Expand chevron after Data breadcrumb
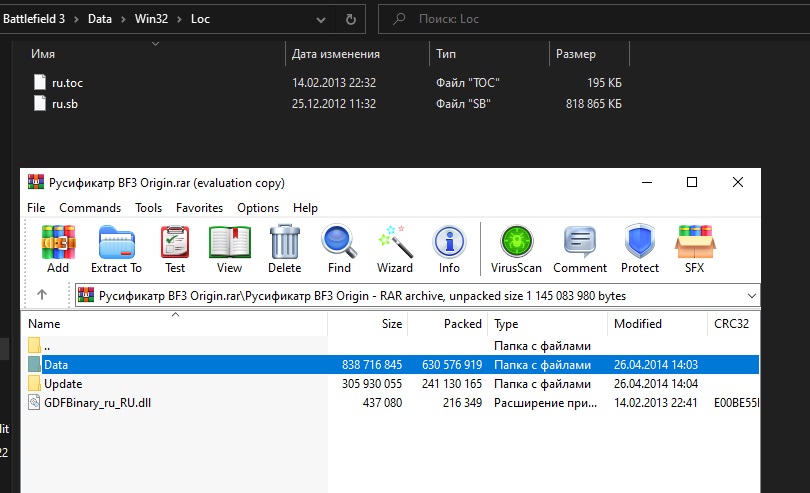Image resolution: width=810 pixels, height=493 pixels. (x=123, y=20)
